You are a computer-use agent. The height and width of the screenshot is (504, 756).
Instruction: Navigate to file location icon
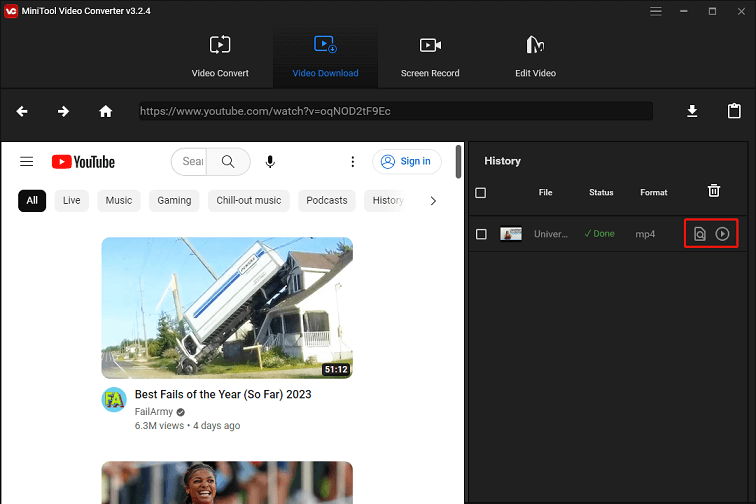point(699,234)
